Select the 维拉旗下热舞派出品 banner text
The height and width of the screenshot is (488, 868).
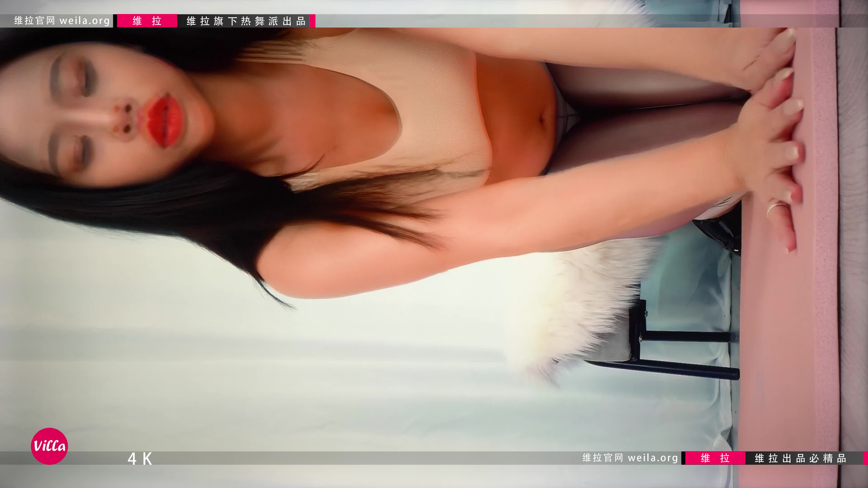point(246,21)
